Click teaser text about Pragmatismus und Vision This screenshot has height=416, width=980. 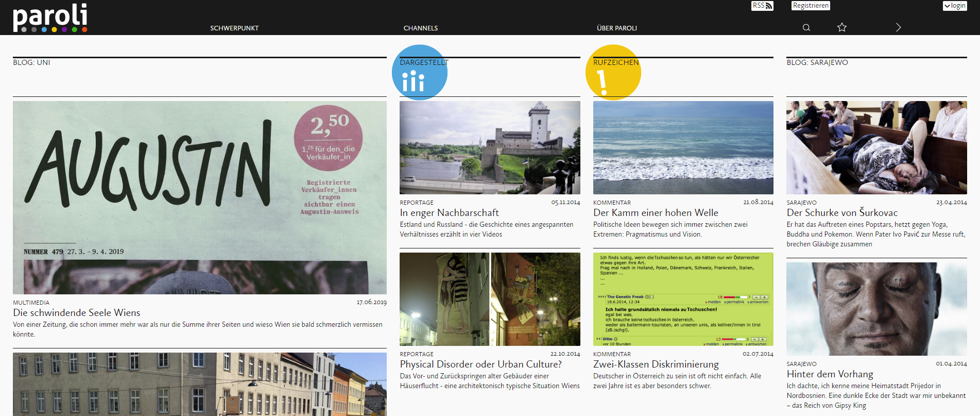(670, 229)
